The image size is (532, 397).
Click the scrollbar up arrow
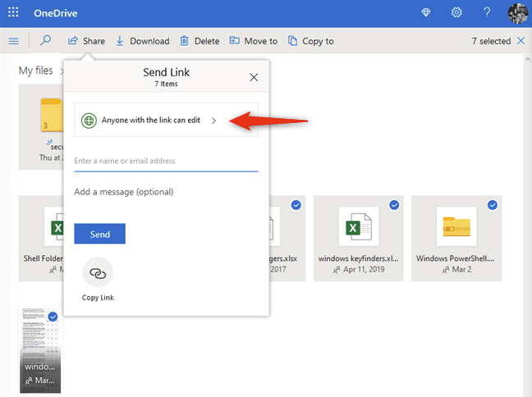tap(528, 59)
